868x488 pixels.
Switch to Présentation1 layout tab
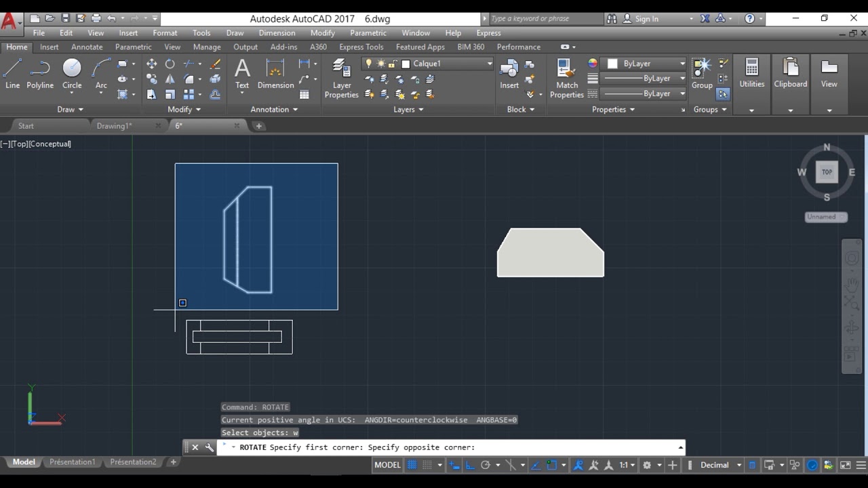72,462
